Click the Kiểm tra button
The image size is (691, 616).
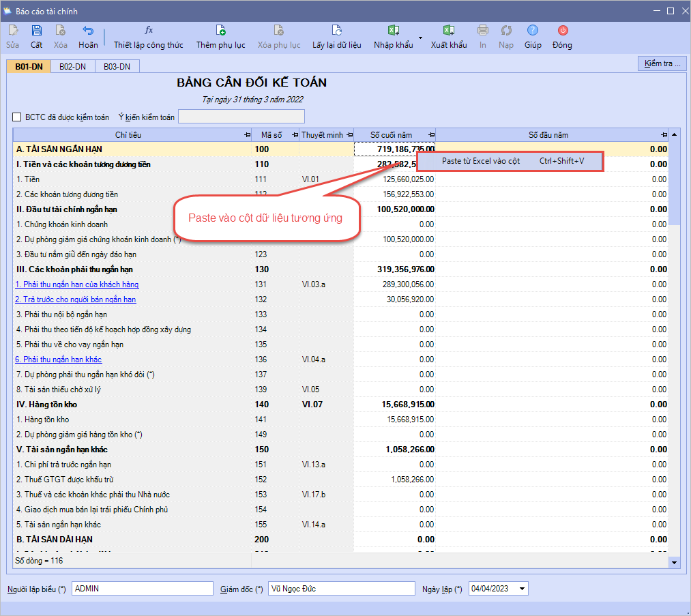point(662,63)
